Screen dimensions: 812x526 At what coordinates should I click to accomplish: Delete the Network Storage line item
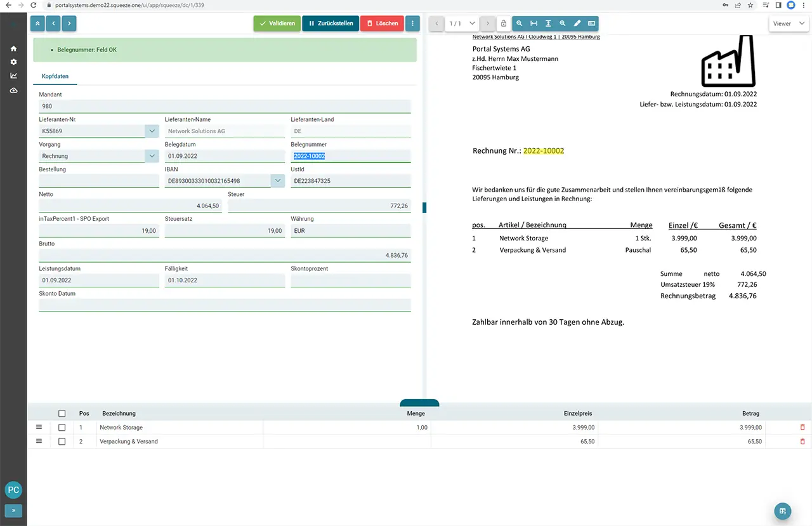coord(802,428)
